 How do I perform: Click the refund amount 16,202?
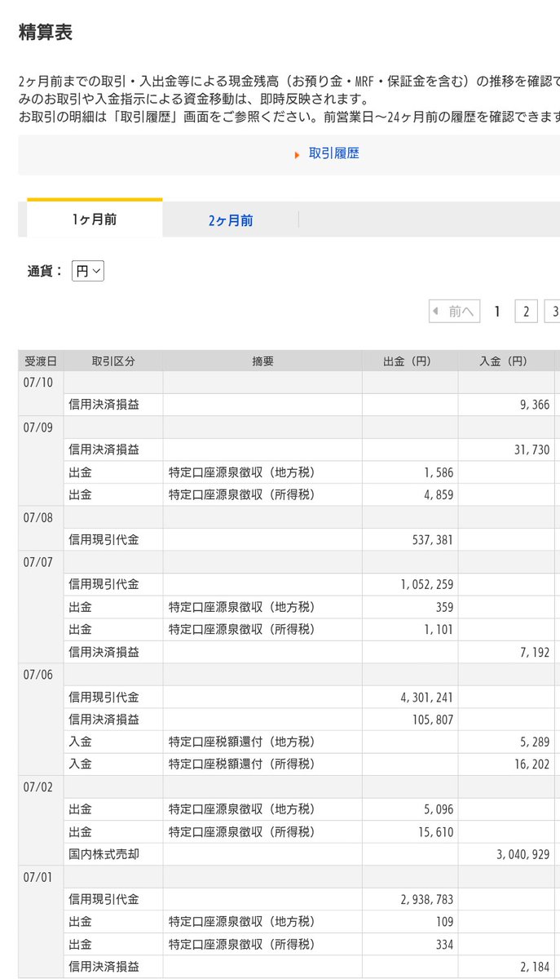531,765
